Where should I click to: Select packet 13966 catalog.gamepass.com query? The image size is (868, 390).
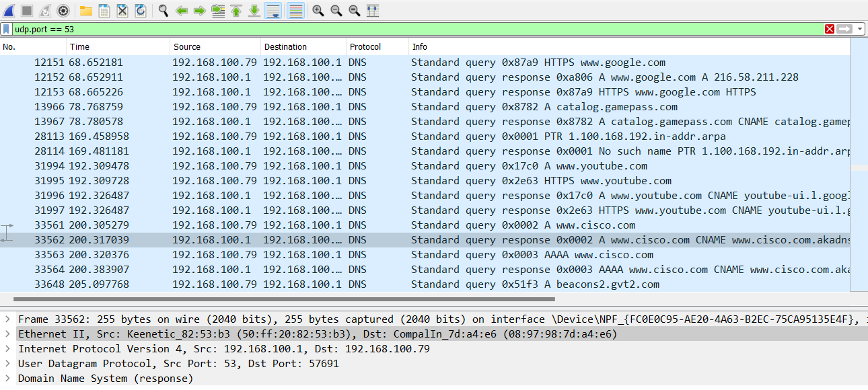tap(425, 107)
